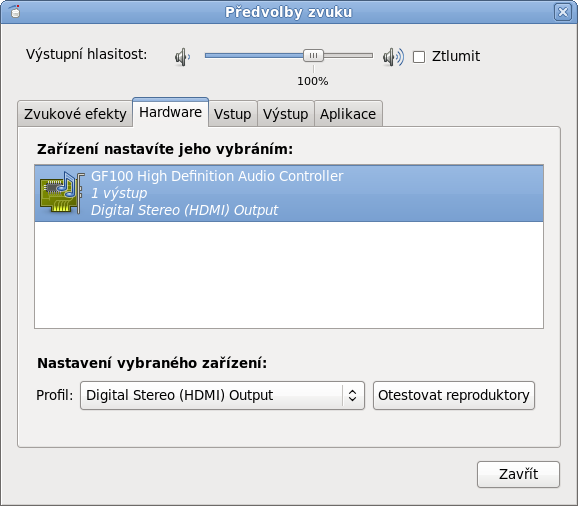This screenshot has width=578, height=506.
Task: Click the output volume slider handle
Action: coord(313,56)
